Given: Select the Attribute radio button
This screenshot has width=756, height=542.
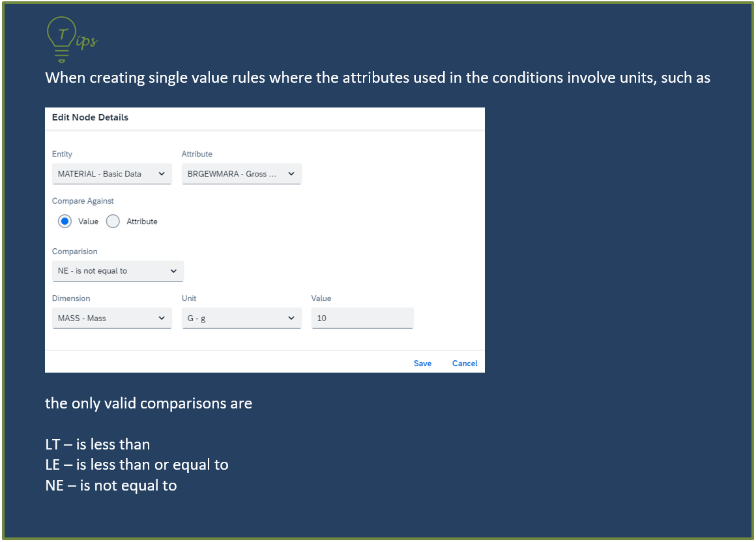Looking at the screenshot, I should click(113, 221).
